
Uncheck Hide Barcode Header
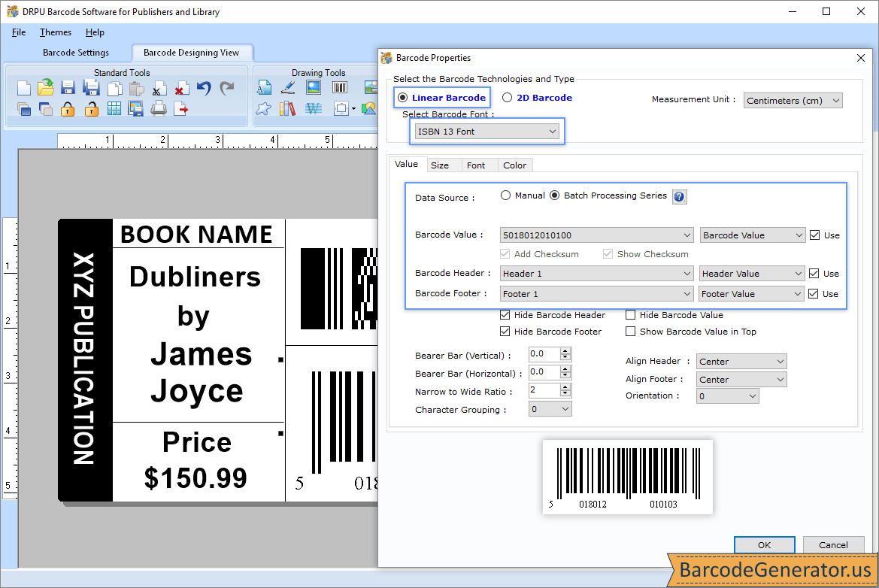click(x=505, y=315)
